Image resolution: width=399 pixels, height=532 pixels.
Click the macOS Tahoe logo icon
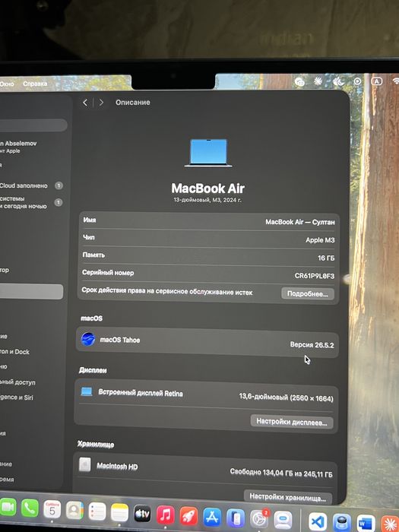(x=88, y=339)
